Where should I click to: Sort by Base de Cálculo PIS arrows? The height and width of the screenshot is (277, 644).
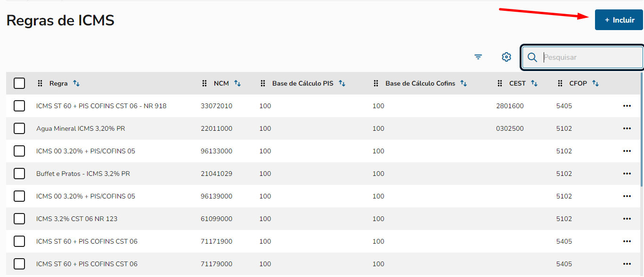pyautogui.click(x=342, y=83)
